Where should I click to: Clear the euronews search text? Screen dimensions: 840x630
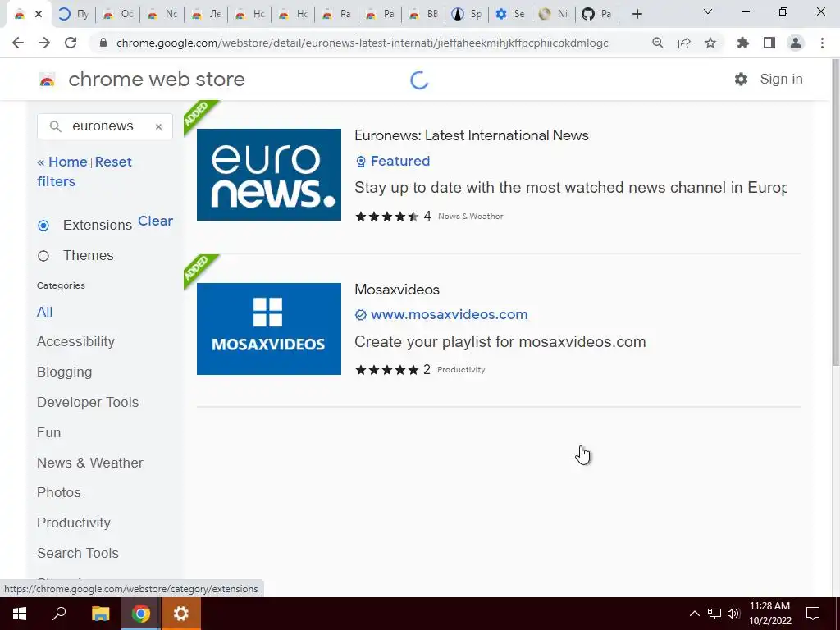[158, 126]
